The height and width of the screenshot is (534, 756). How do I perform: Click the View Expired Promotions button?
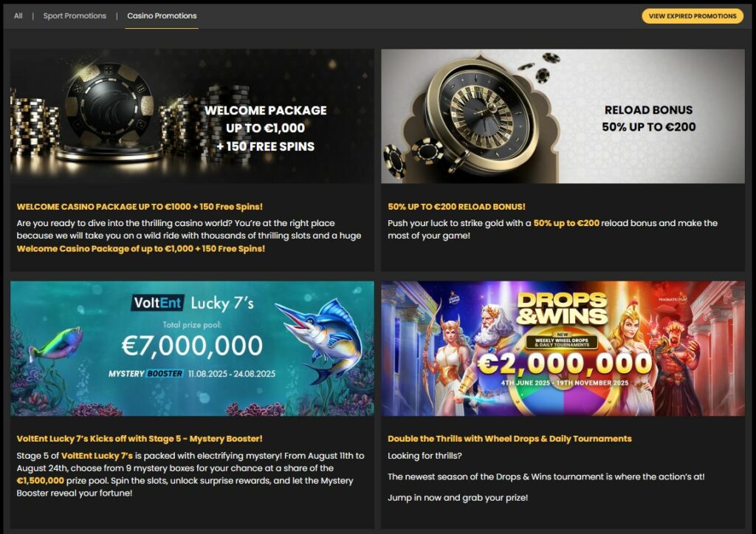point(693,16)
